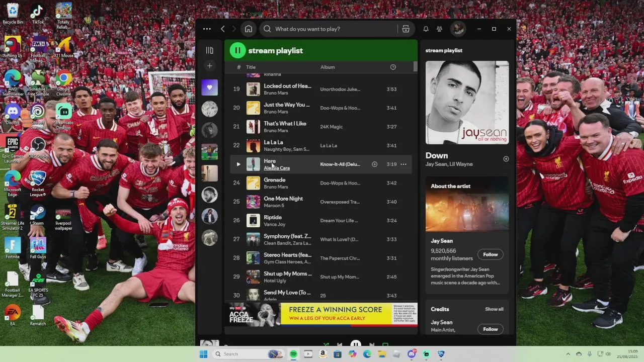Open more options for Here track
644x362 pixels.
point(404,164)
